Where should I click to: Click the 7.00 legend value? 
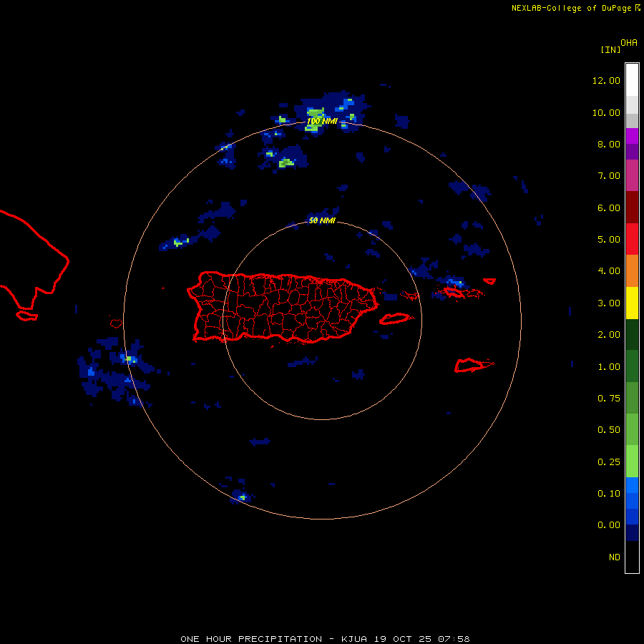point(609,176)
